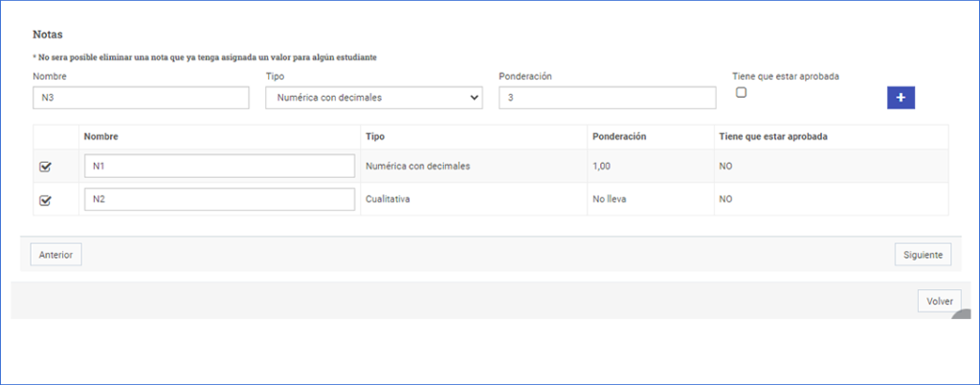Click the Tipo column header in the table
The image size is (980, 385).
(x=375, y=137)
